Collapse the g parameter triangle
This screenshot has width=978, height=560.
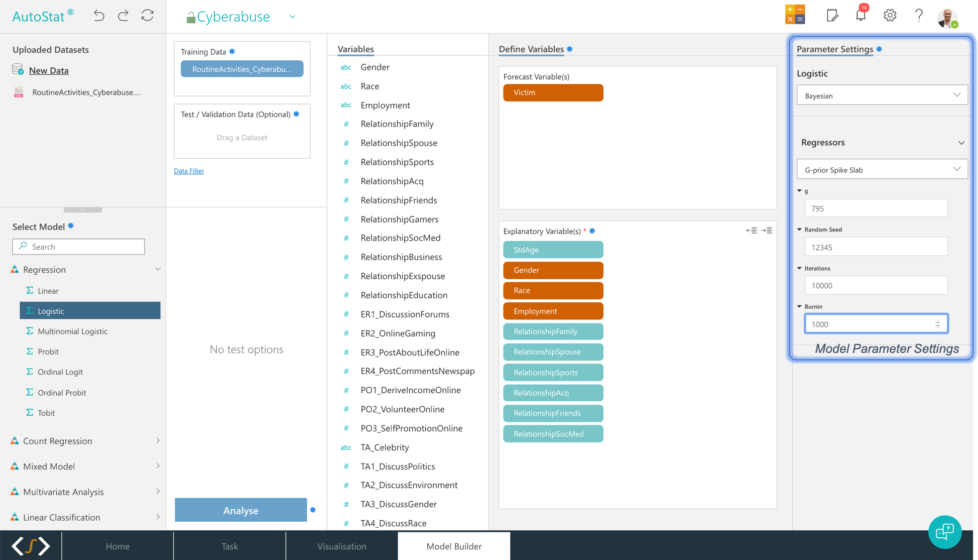click(x=800, y=191)
